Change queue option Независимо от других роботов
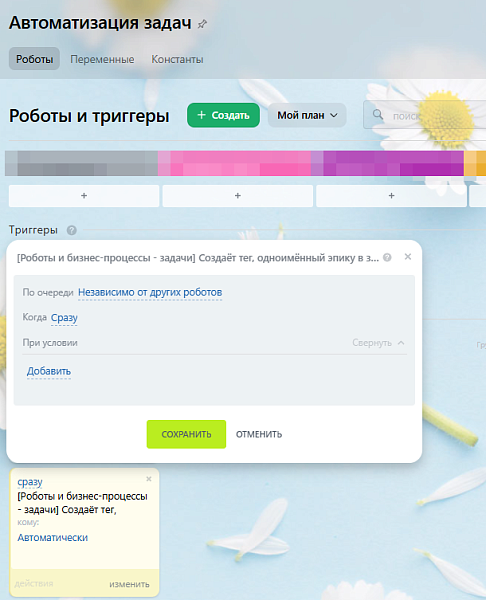 coord(150,293)
